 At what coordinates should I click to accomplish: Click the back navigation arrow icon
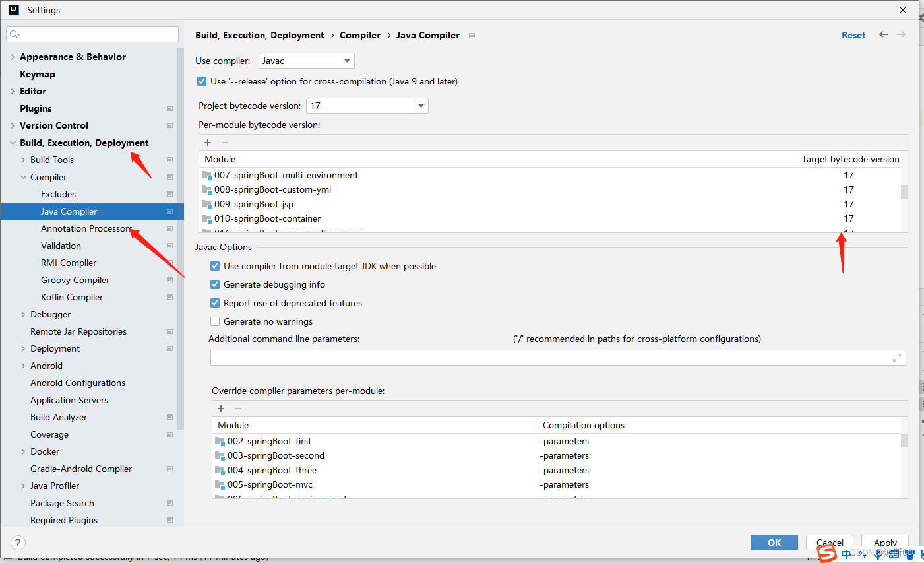(883, 35)
